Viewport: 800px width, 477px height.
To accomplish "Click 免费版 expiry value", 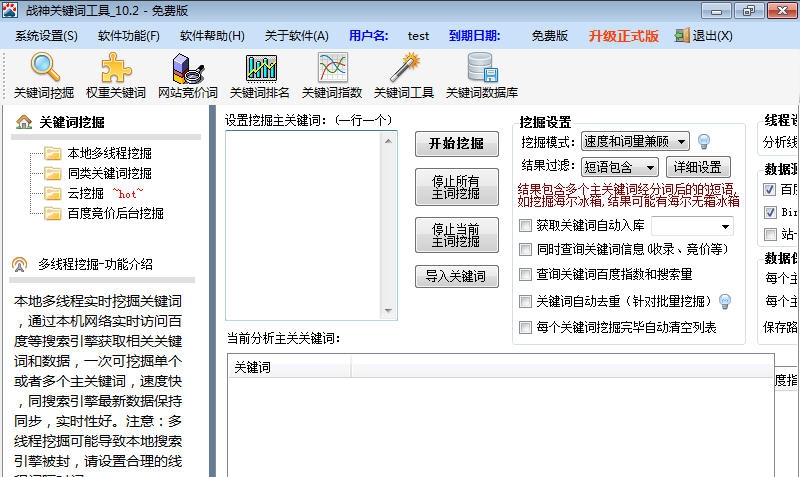I will coord(549,36).
